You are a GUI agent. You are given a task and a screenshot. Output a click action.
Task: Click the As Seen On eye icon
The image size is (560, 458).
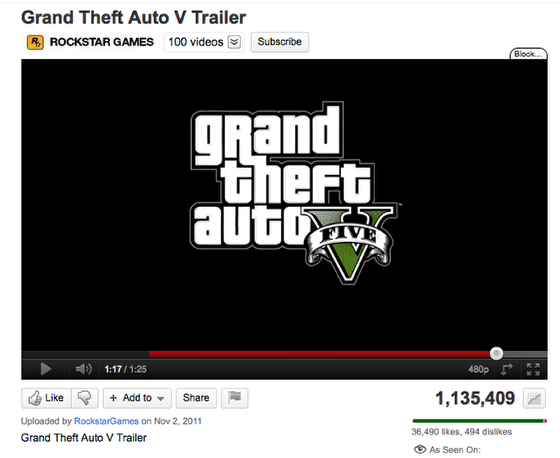click(420, 449)
